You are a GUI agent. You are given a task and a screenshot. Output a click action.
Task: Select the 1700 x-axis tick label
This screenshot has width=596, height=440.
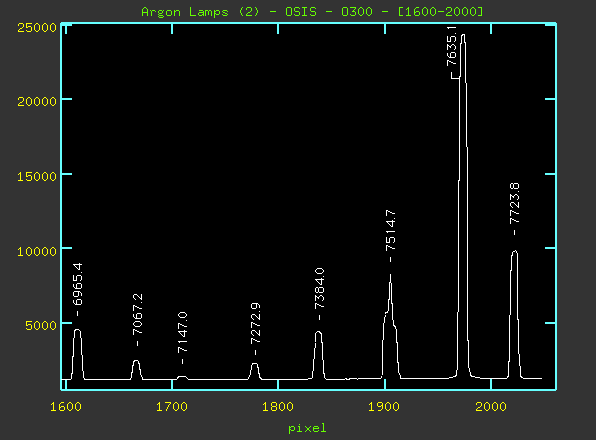tap(172, 407)
